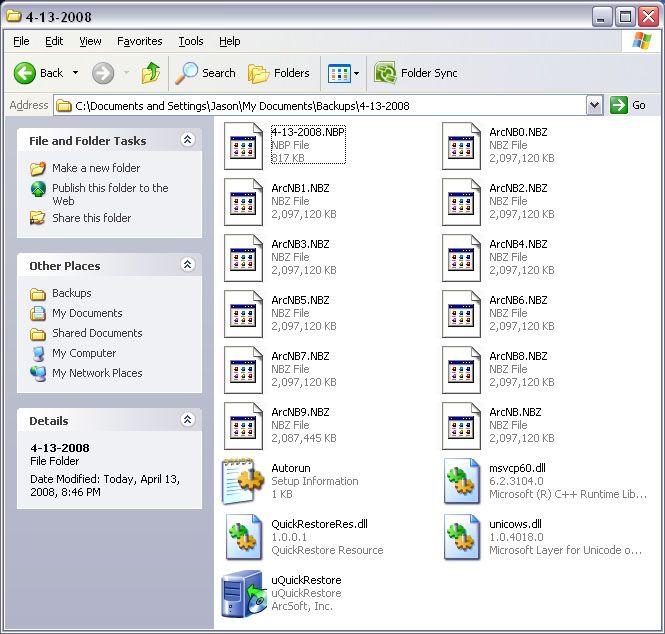
Task: Select the ArcNB7.NBZ file icon
Action: click(x=243, y=370)
